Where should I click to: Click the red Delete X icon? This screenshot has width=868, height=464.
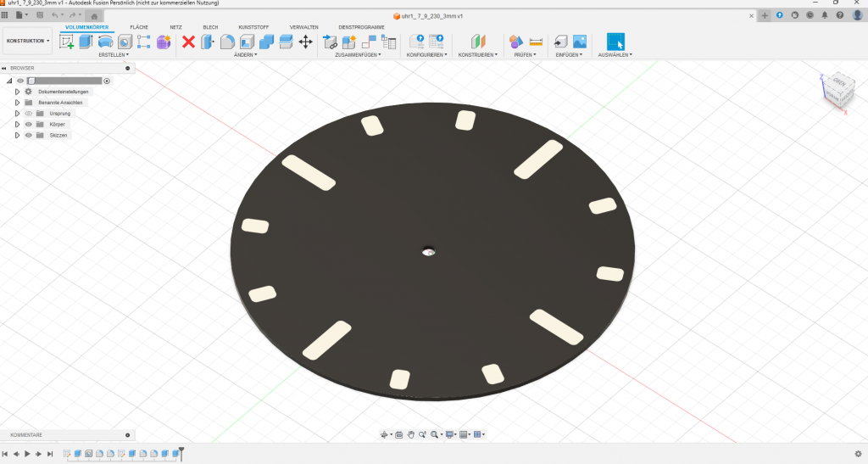coord(188,42)
